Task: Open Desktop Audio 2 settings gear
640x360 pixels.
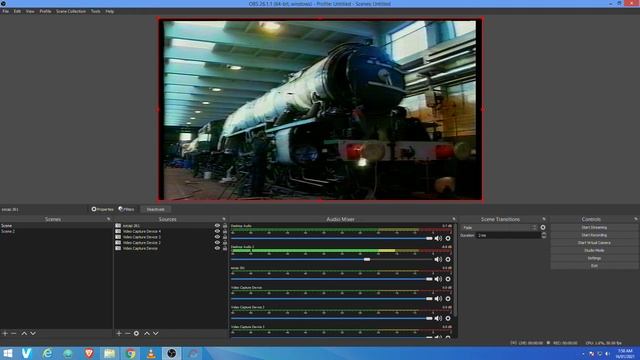Action: (448, 259)
